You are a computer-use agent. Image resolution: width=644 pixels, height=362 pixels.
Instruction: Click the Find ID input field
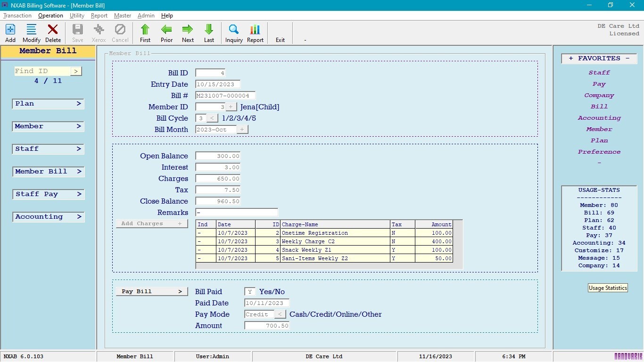pyautogui.click(x=42, y=71)
